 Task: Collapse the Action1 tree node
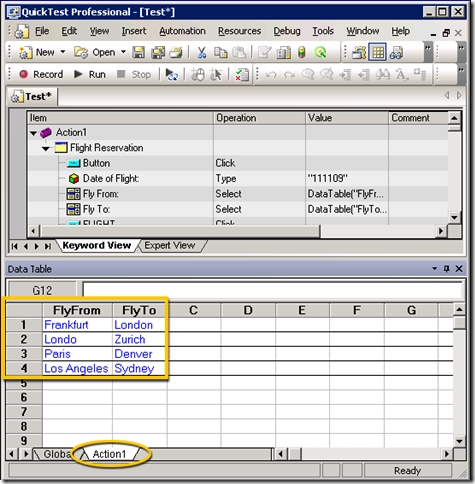(x=33, y=133)
